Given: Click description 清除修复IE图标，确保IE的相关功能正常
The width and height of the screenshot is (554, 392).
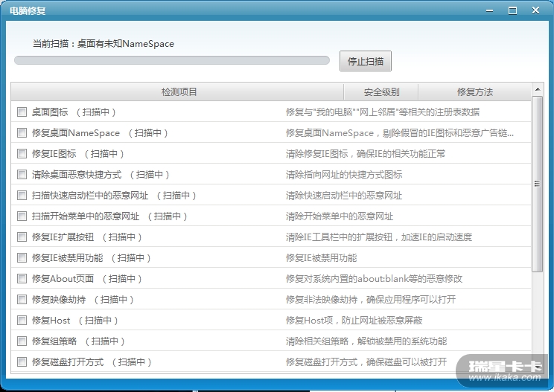Looking at the screenshot, I should point(366,154).
